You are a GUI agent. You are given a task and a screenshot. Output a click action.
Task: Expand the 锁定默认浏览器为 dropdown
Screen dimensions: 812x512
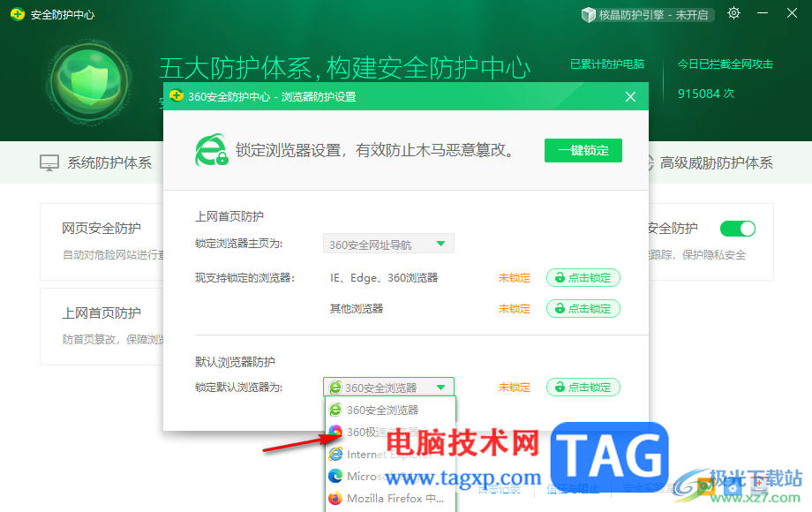point(388,388)
